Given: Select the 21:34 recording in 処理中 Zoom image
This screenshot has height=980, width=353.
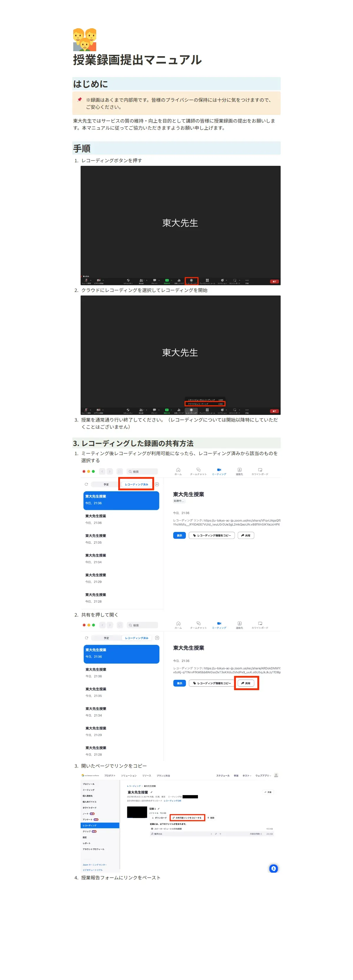Looking at the screenshot, I should (121, 558).
